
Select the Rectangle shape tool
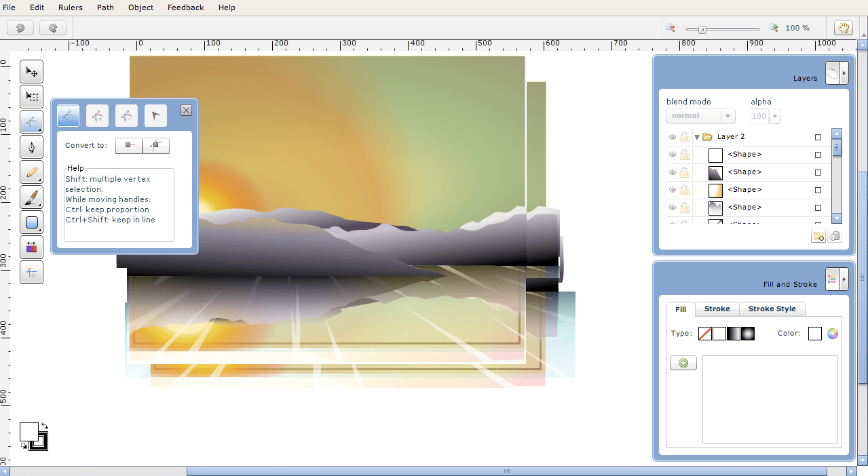(x=31, y=222)
